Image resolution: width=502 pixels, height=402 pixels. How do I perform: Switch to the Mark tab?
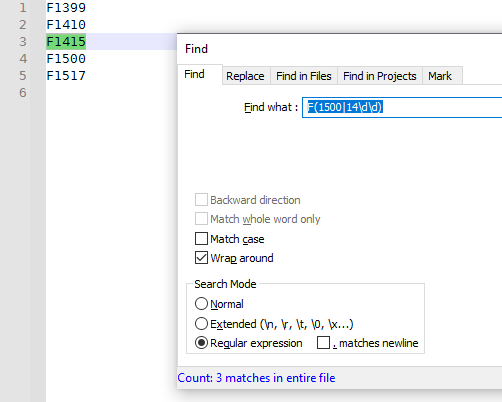click(440, 76)
